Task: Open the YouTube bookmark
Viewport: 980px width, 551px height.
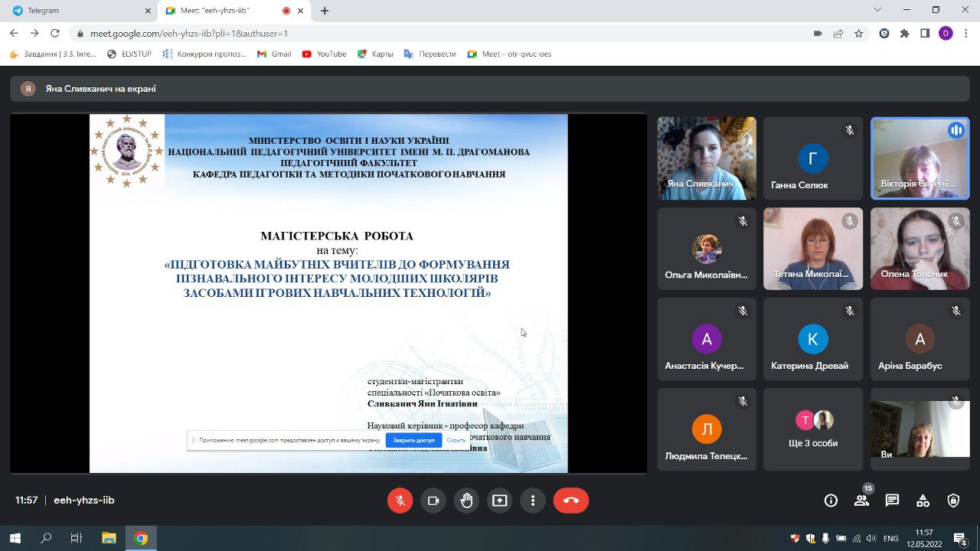Action: coord(325,54)
